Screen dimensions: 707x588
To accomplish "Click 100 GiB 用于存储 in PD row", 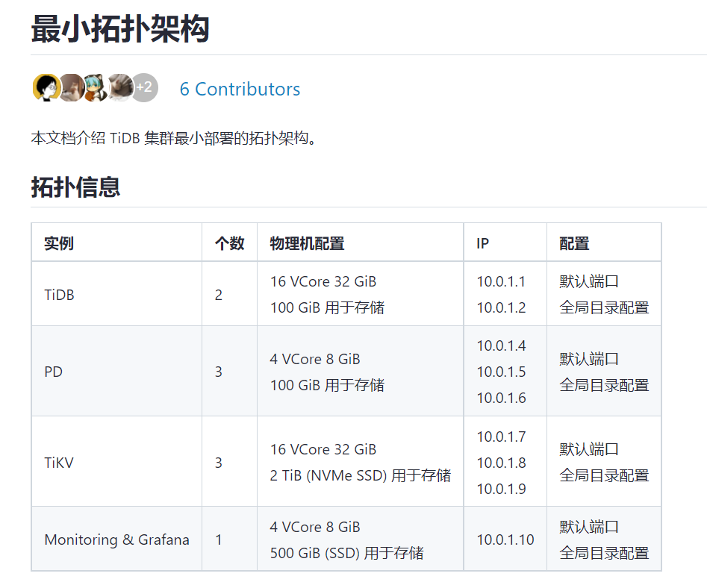I will [327, 385].
